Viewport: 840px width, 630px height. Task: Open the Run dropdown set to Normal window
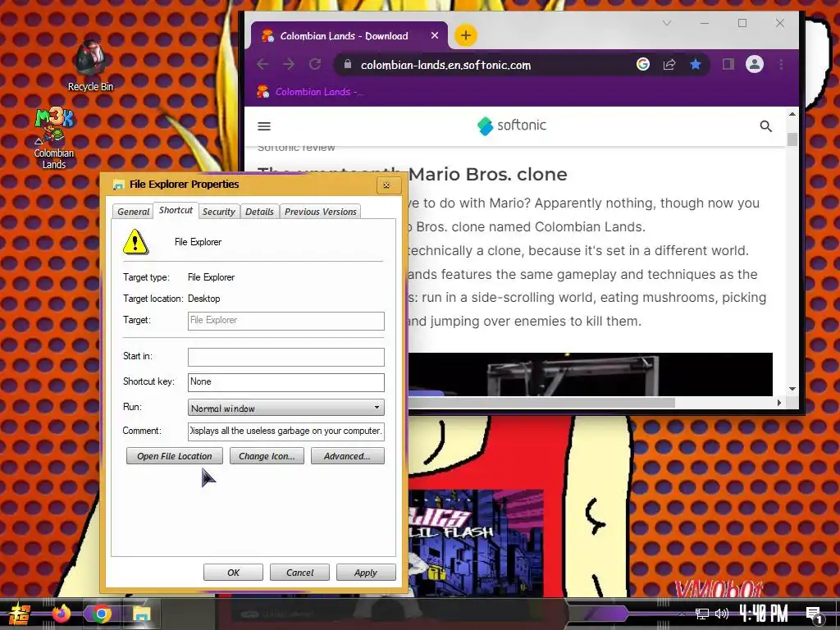[x=286, y=408]
